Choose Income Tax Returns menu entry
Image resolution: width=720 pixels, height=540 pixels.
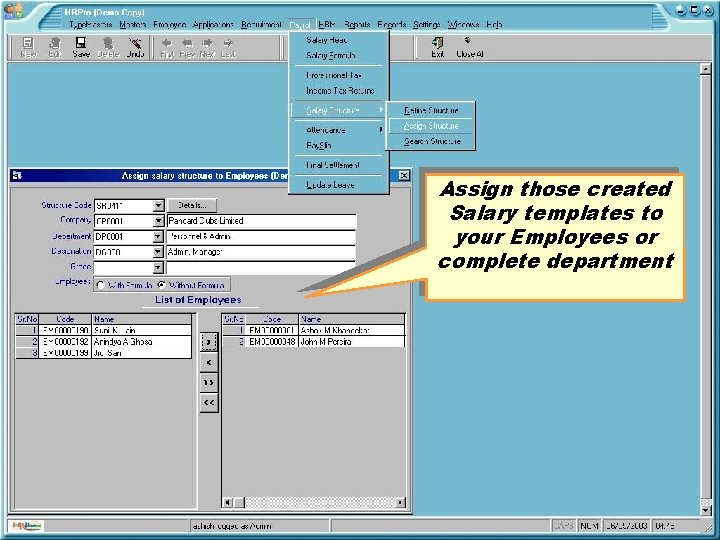[x=338, y=91]
